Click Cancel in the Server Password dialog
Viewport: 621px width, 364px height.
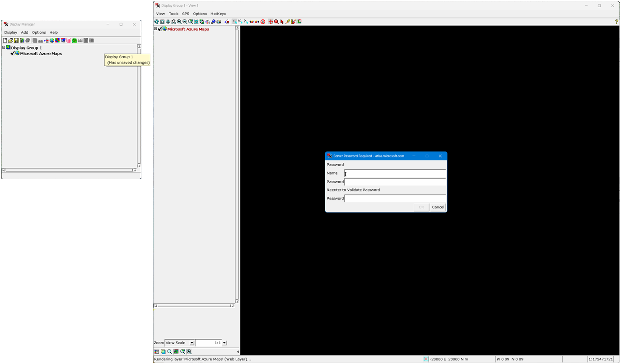coord(438,207)
